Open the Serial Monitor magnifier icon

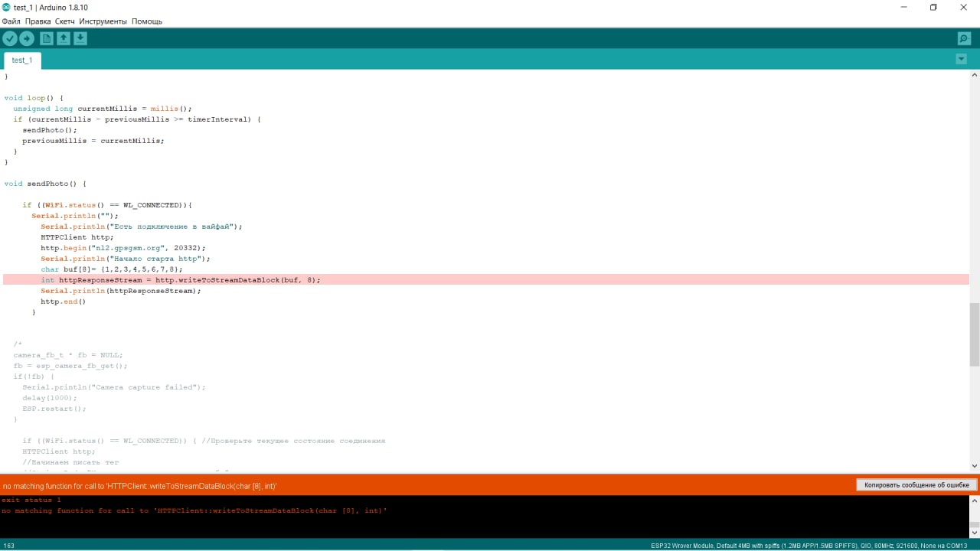tap(964, 38)
